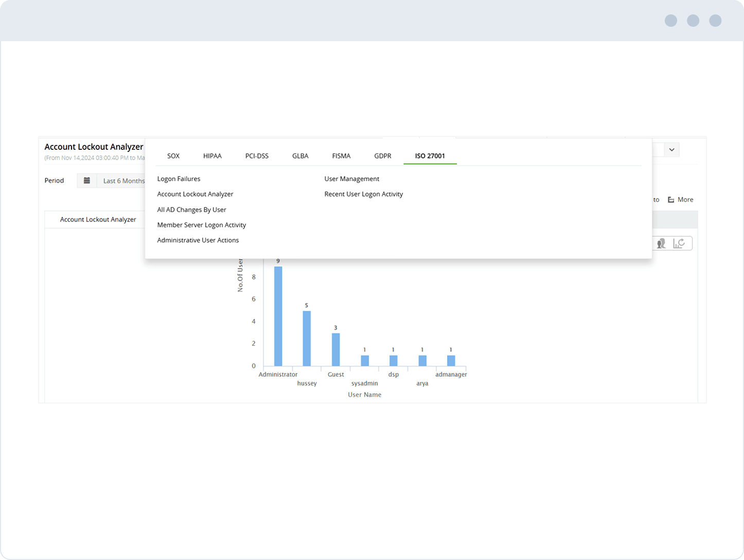Screen dimensions: 744x560
Task: Open All AD Changes By User report
Action: point(191,209)
